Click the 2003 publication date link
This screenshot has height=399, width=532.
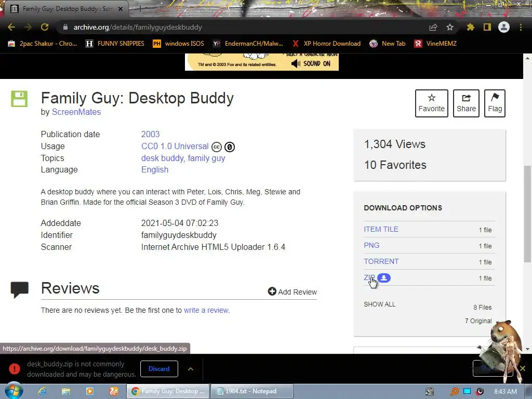point(150,134)
